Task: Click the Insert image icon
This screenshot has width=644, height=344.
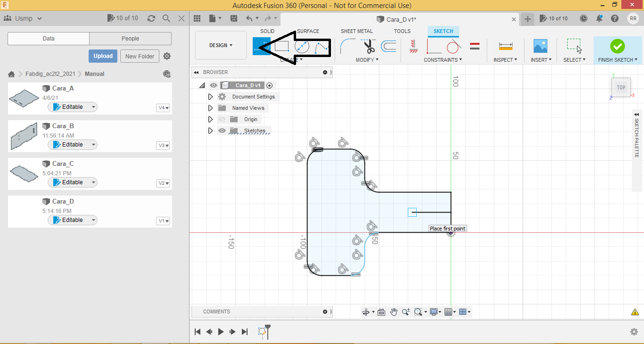Action: (540, 46)
